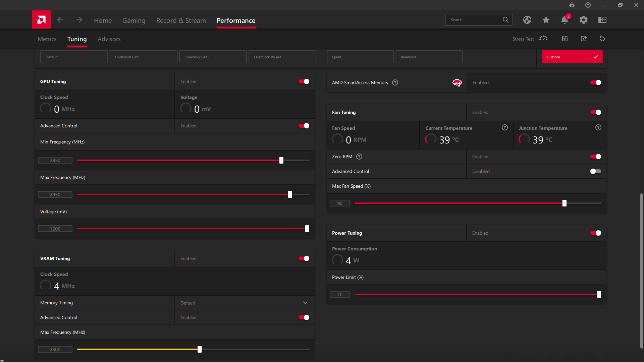Screen dimensions: 644x362
Task: Enable Fan Advanced Control switch
Action: (x=596, y=171)
